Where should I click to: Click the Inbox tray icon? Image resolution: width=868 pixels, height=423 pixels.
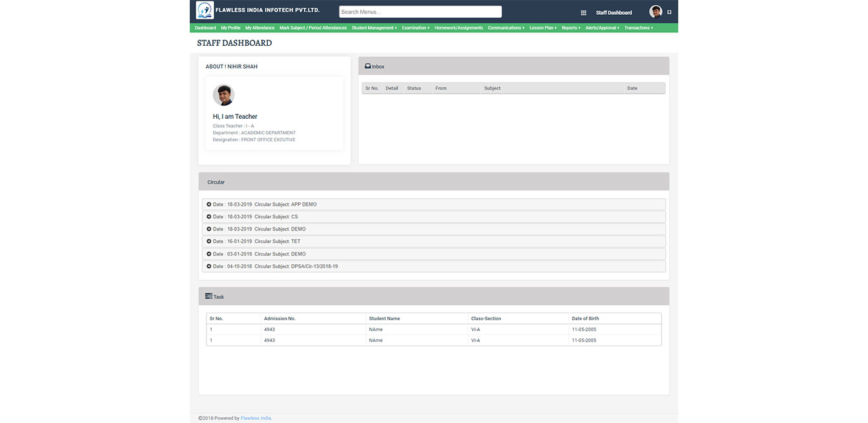pos(368,67)
